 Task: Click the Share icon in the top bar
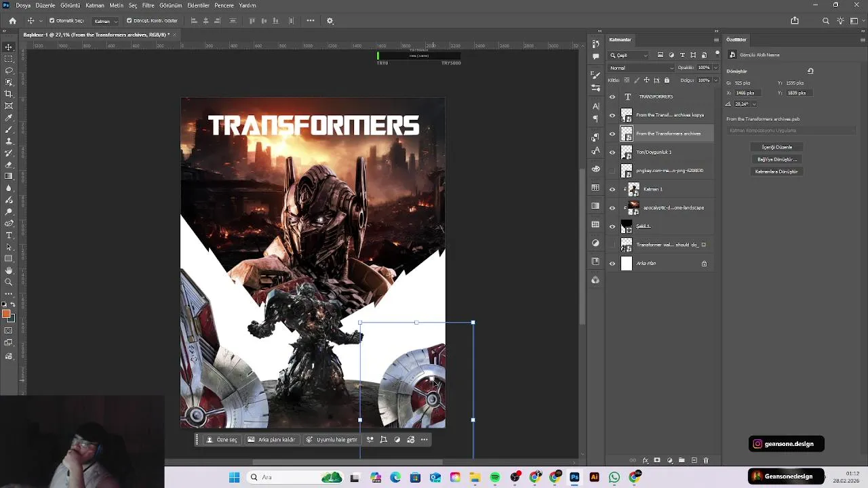795,20
